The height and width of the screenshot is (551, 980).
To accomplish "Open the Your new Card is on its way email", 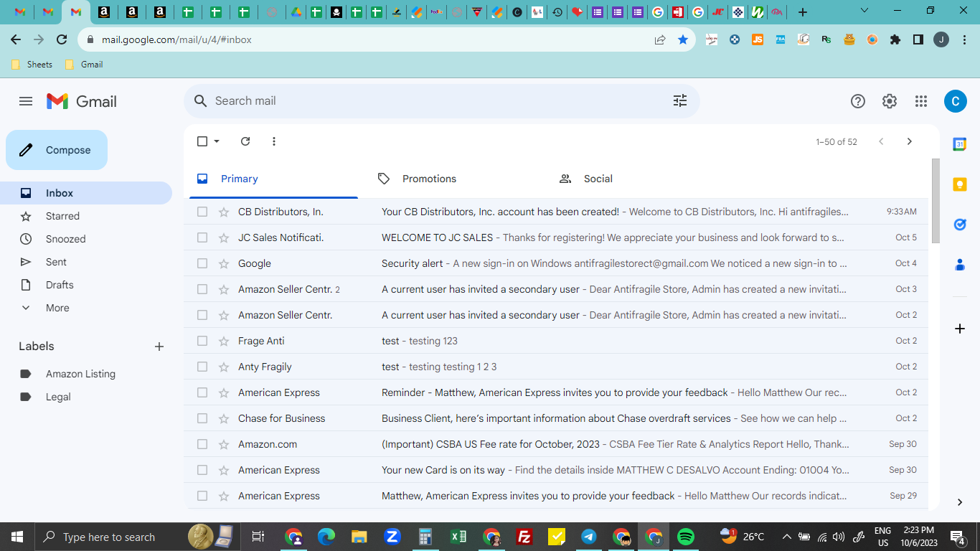I will pyautogui.click(x=556, y=470).
